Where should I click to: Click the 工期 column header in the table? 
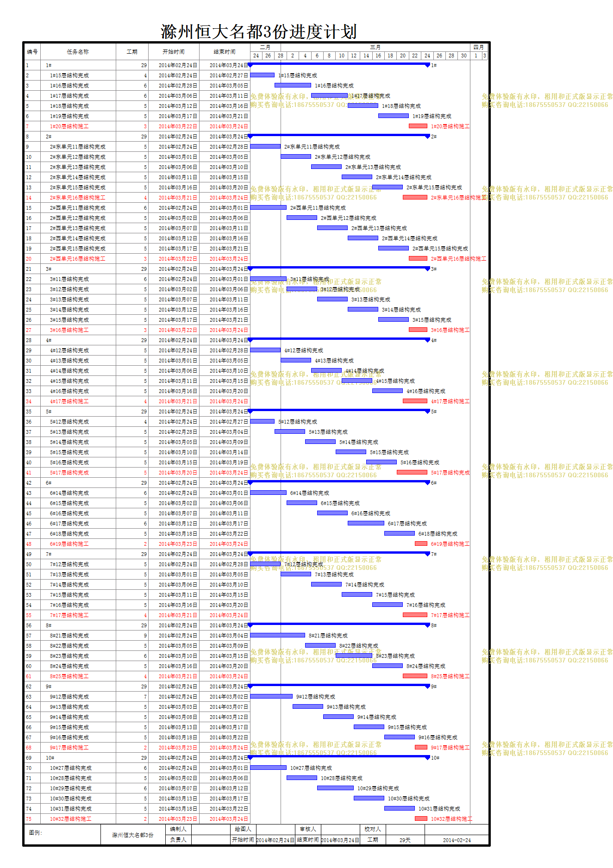pos(132,52)
